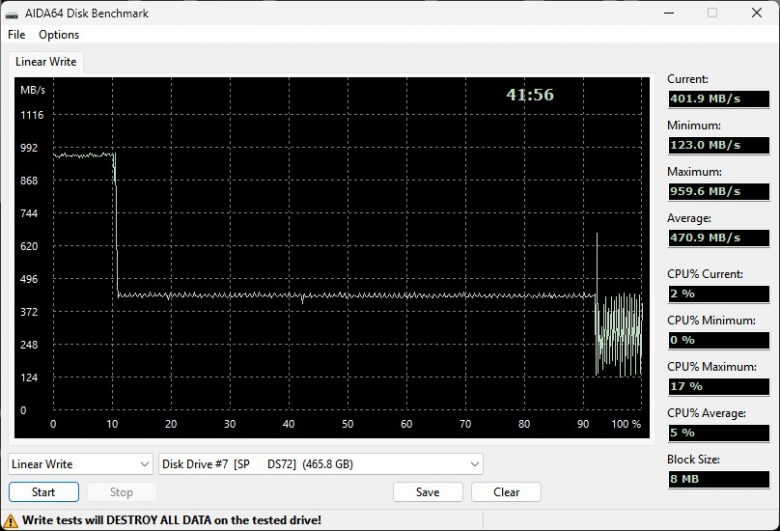Click the CPU% Maximum: label

pos(712,367)
